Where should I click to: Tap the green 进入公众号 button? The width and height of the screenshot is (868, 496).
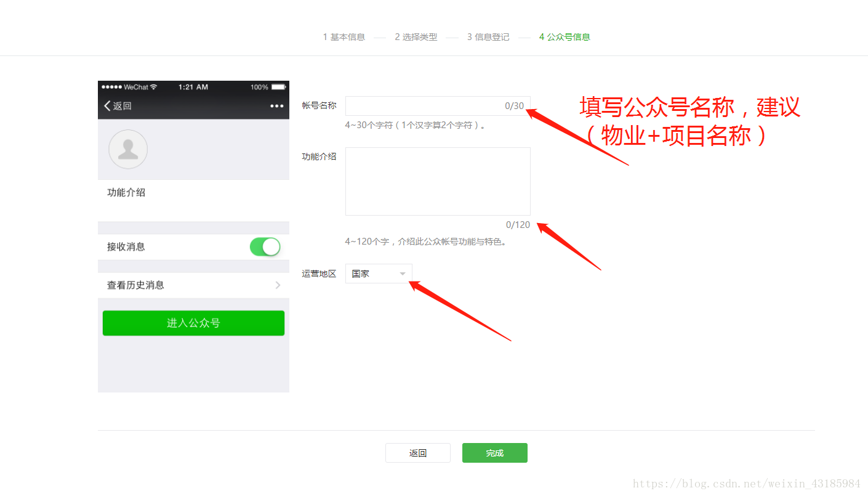(x=193, y=323)
